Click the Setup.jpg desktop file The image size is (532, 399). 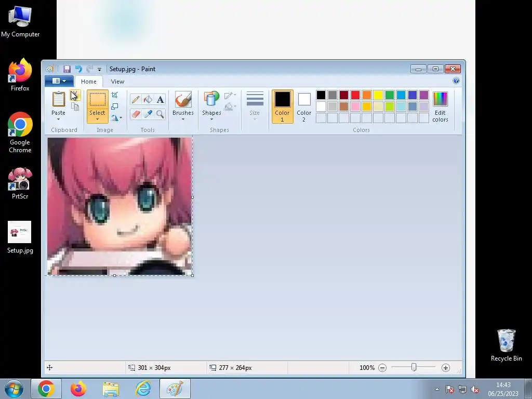coord(20,237)
